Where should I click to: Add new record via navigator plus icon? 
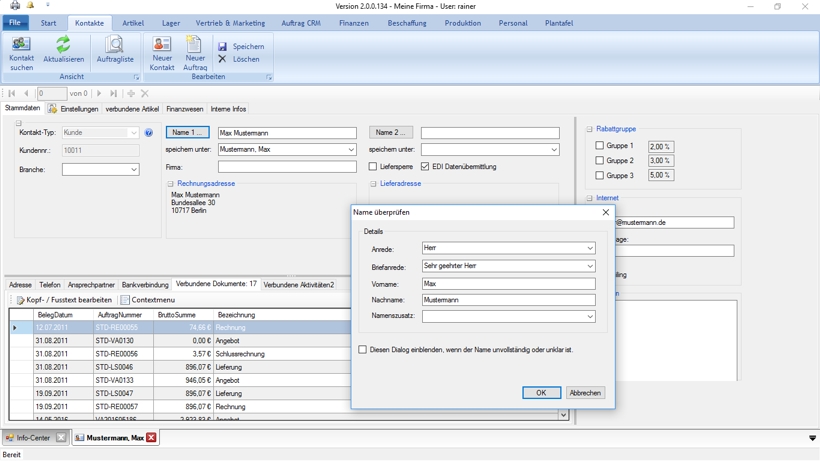click(131, 94)
